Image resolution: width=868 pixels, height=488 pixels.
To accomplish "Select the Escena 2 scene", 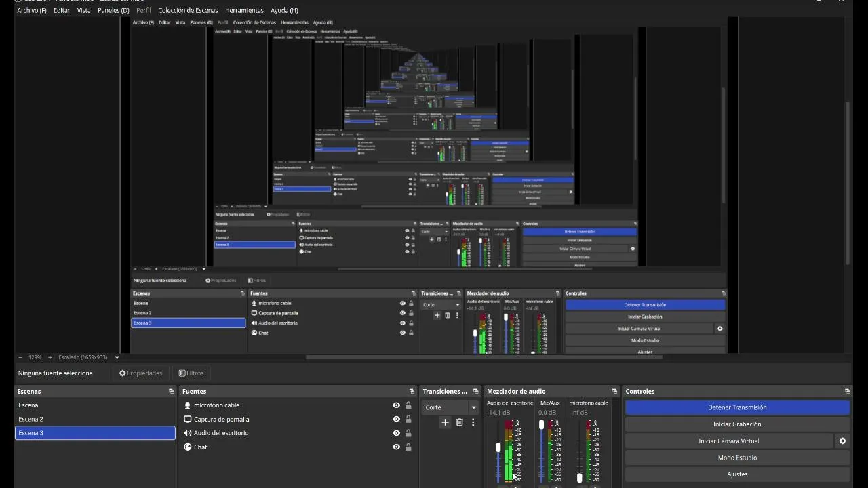I will tap(95, 419).
